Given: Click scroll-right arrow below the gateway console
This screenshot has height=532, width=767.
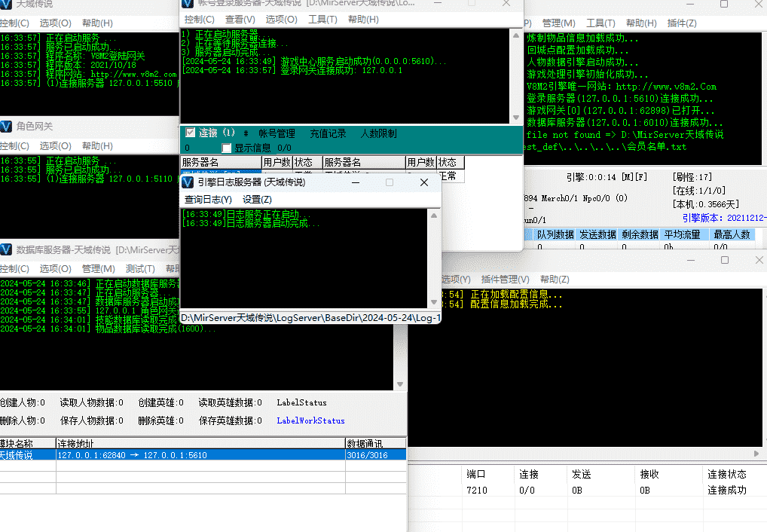Looking at the screenshot, I should [756, 454].
